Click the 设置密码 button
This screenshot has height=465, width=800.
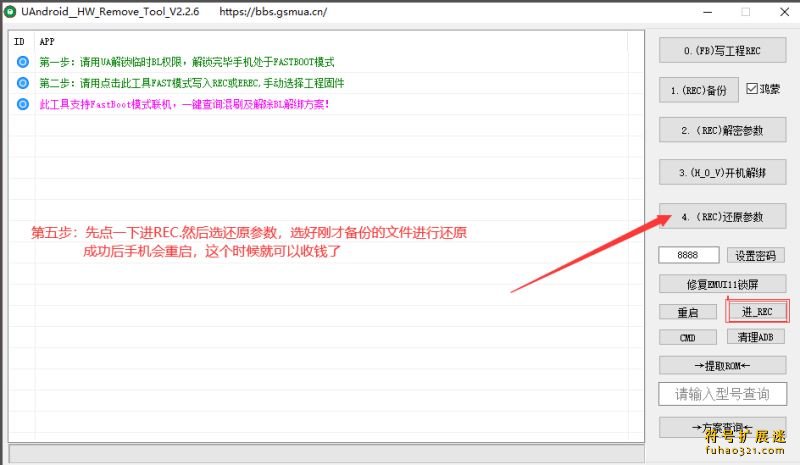tap(756, 255)
